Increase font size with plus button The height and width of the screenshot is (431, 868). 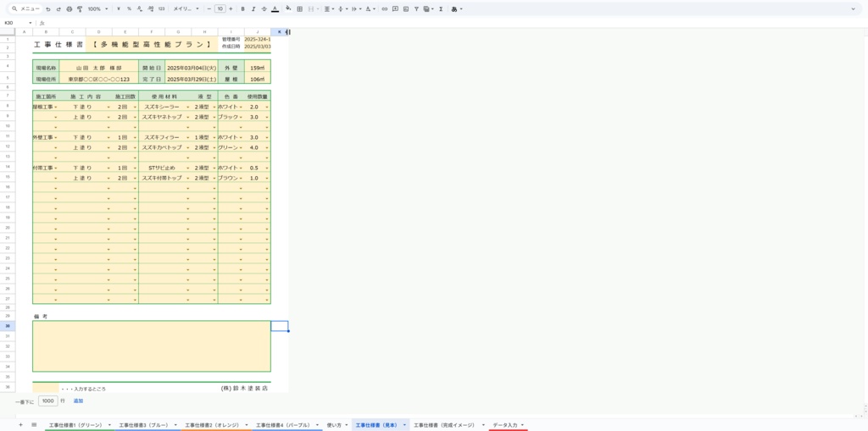point(231,8)
